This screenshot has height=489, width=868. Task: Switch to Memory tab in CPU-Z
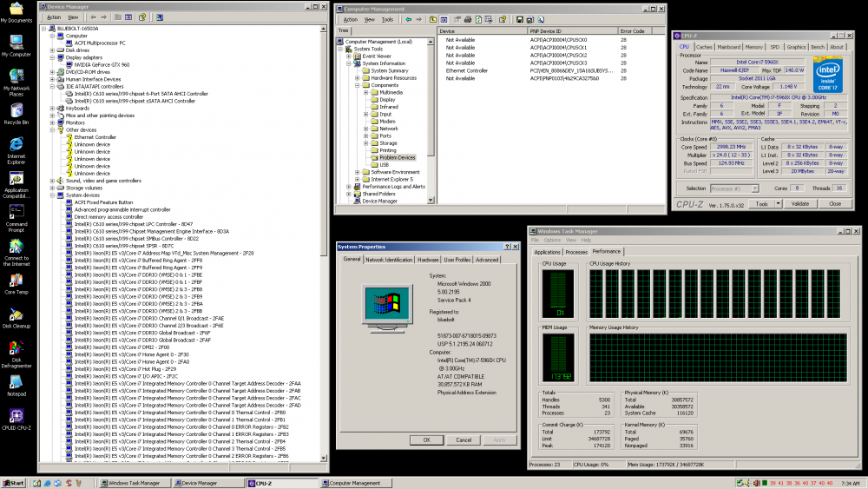coord(753,47)
